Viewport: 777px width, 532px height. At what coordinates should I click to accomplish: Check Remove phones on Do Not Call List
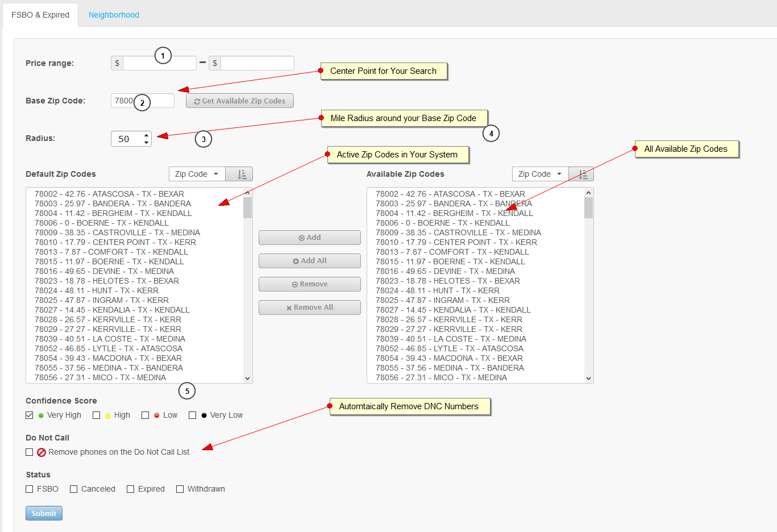point(30,452)
